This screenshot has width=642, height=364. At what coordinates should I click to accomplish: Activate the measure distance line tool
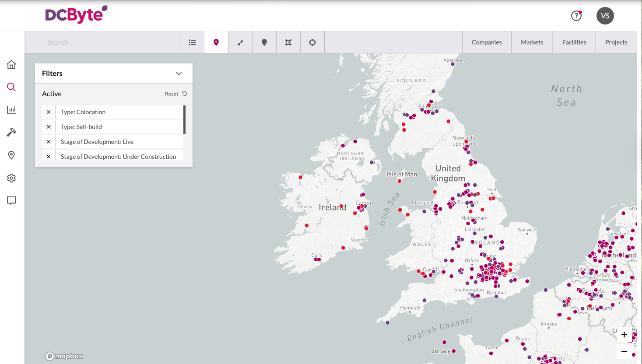click(x=240, y=42)
